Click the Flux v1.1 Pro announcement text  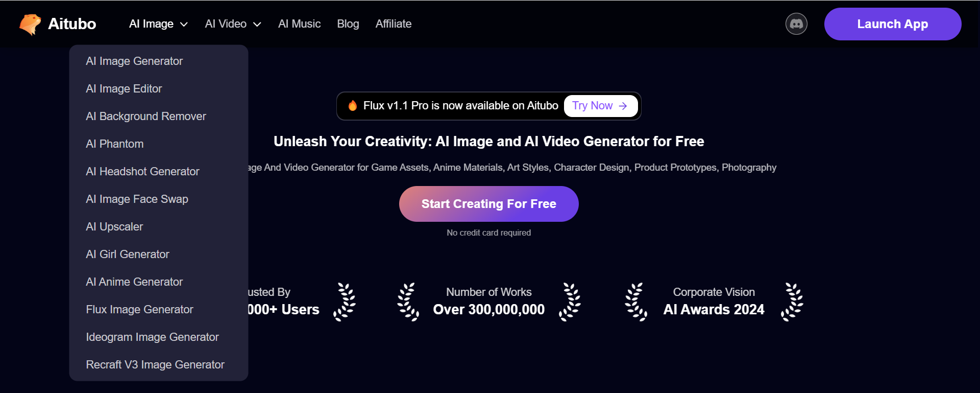pyautogui.click(x=460, y=106)
